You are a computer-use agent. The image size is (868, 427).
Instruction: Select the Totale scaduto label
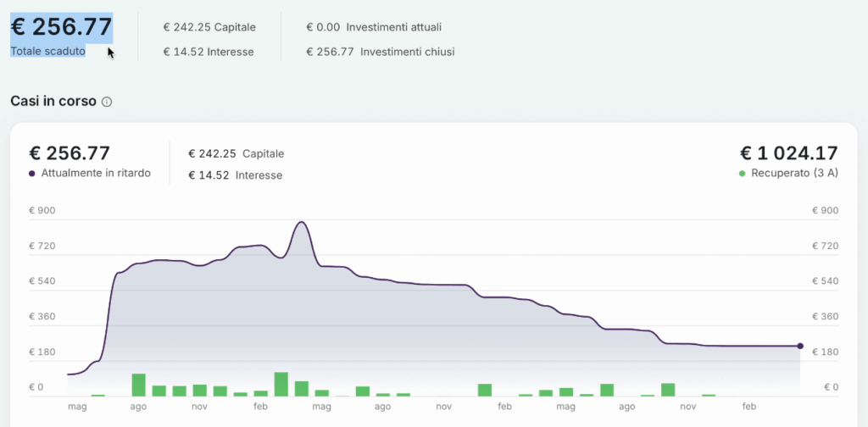(x=47, y=52)
